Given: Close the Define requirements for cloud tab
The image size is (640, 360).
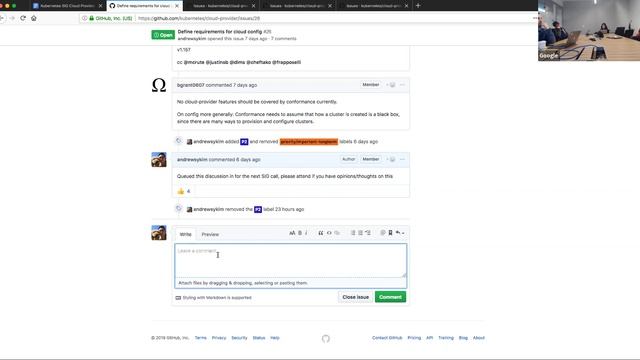Looking at the screenshot, I should pyautogui.click(x=177, y=6).
